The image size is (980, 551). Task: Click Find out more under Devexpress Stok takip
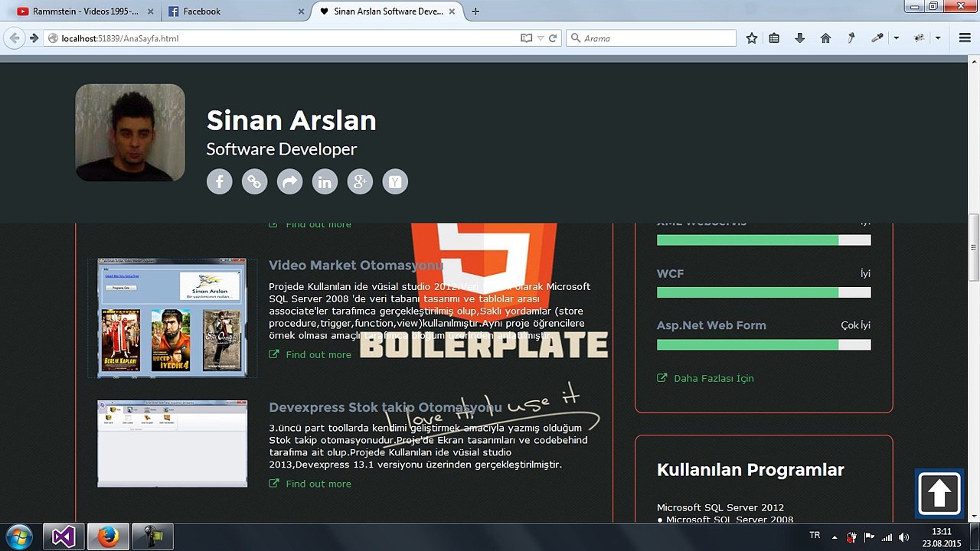tap(310, 484)
